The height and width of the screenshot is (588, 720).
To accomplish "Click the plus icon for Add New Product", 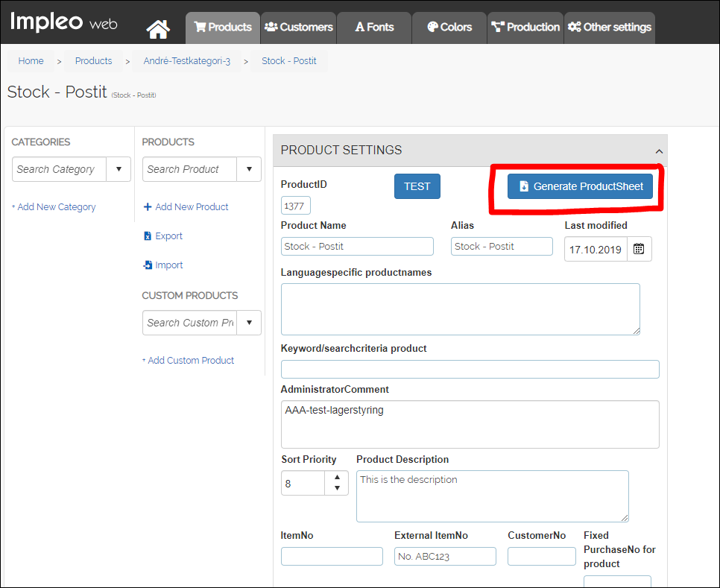I will click(148, 207).
